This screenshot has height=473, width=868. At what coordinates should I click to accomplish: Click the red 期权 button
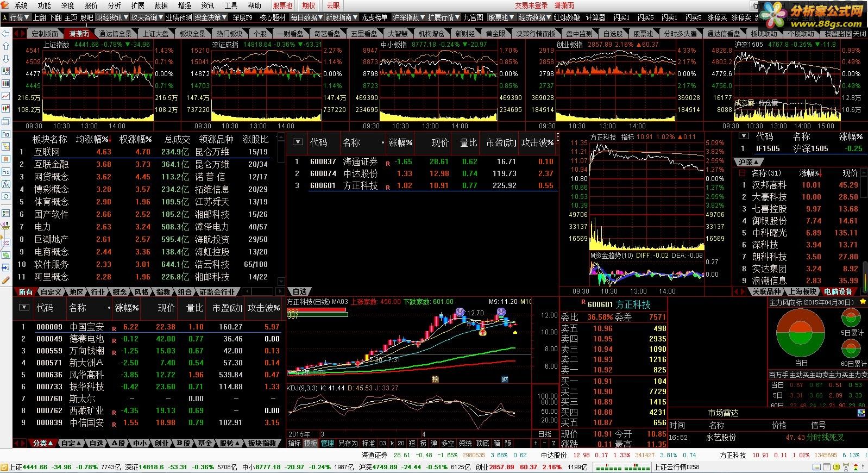coord(309,5)
